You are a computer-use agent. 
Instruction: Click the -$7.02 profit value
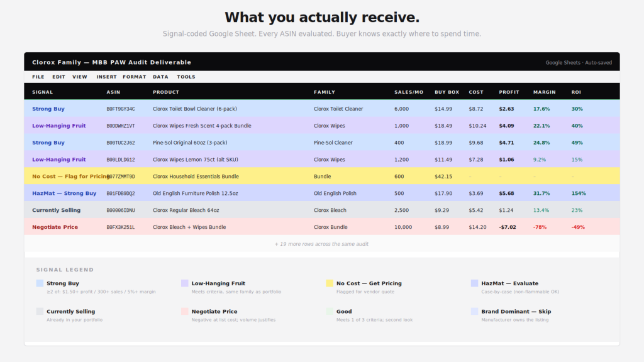click(x=508, y=227)
